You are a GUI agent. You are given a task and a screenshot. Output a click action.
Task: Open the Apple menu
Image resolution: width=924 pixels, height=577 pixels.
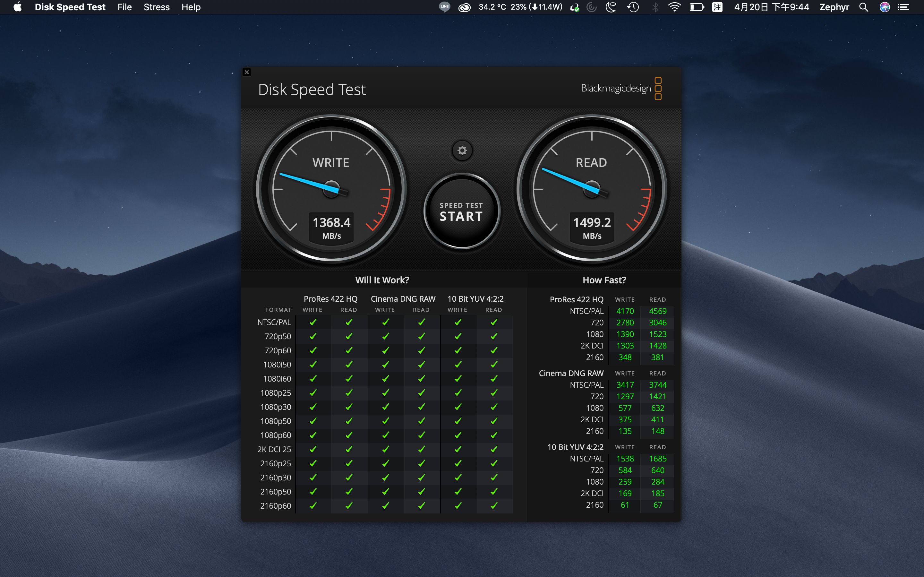pos(18,7)
